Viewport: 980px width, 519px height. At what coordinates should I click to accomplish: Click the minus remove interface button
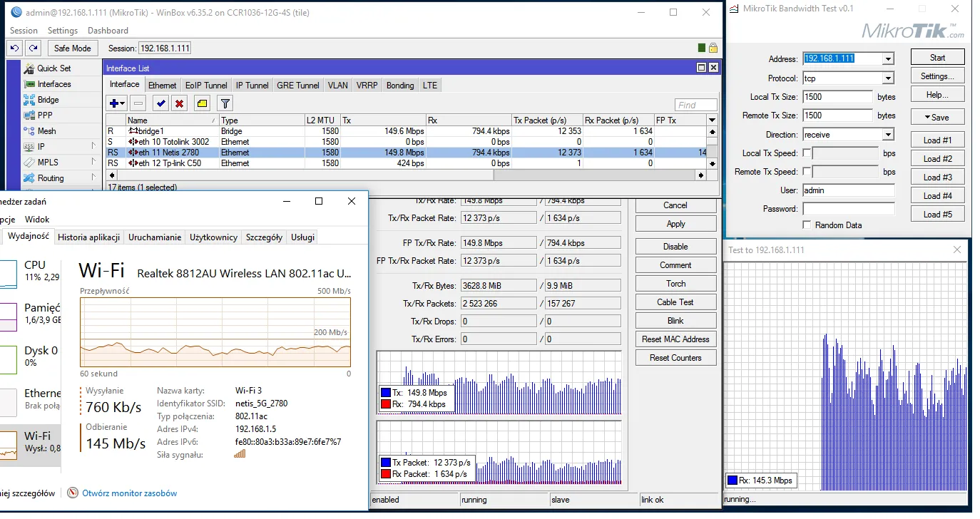[139, 104]
